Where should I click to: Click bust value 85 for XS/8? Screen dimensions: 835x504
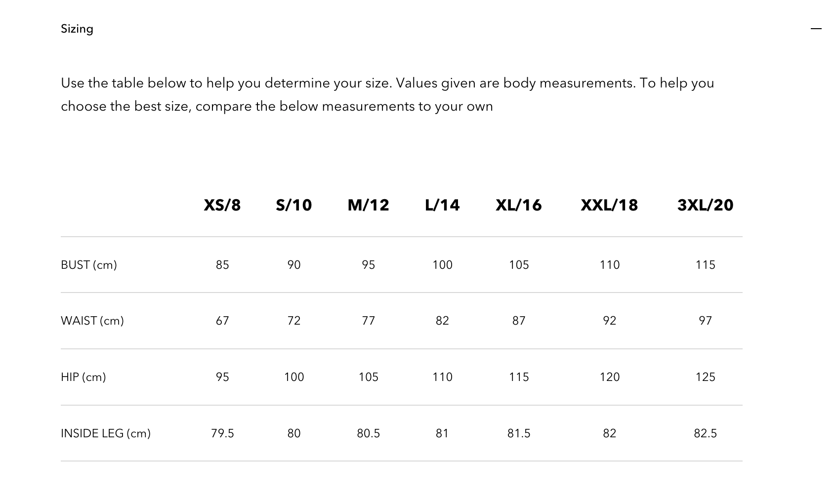pos(222,265)
